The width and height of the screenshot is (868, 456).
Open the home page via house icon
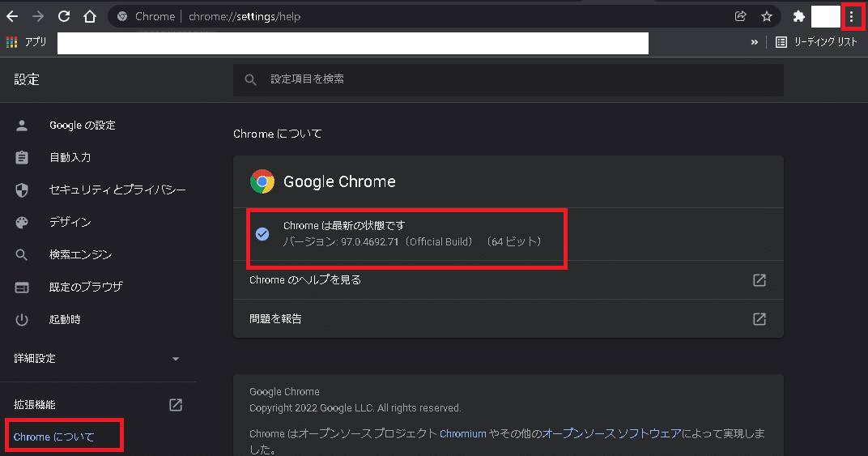tap(90, 17)
